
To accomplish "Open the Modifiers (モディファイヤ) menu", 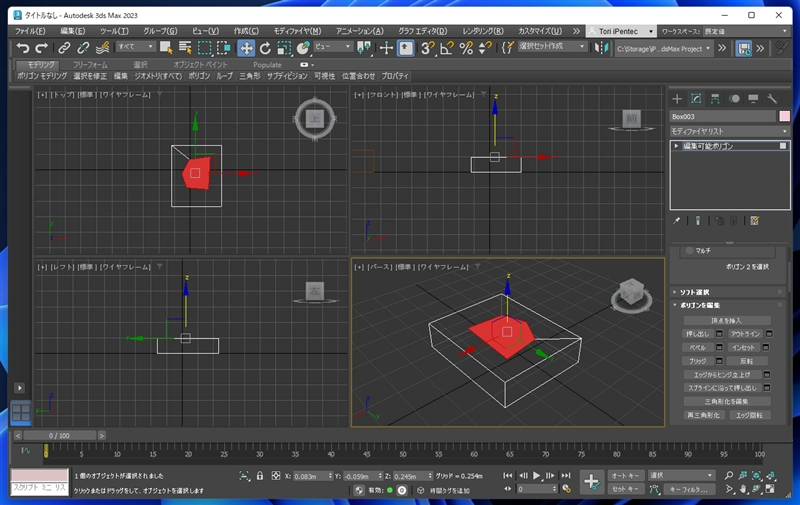I will pos(297,31).
